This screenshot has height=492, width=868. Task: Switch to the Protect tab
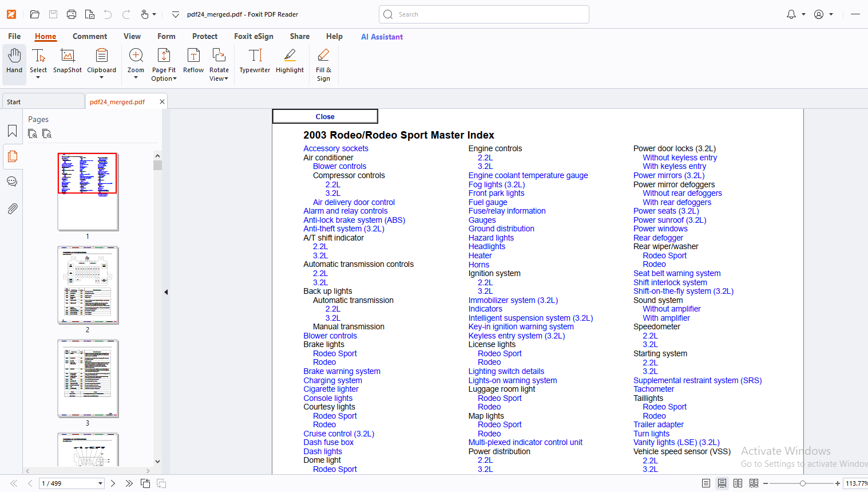click(205, 36)
